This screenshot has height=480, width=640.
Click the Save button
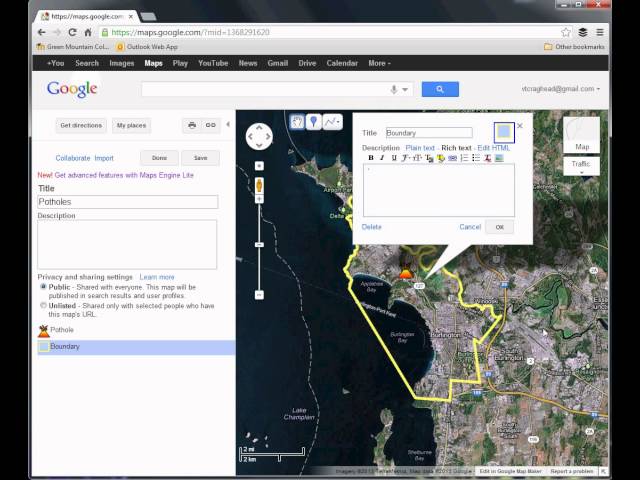[200, 158]
